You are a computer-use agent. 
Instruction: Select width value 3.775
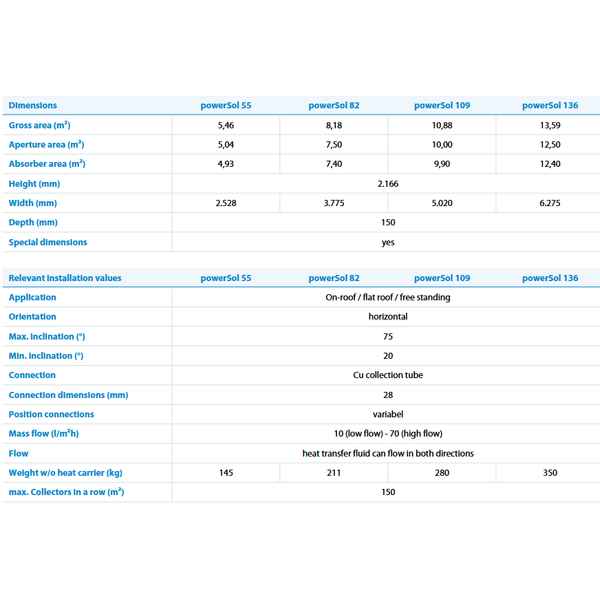(334, 203)
